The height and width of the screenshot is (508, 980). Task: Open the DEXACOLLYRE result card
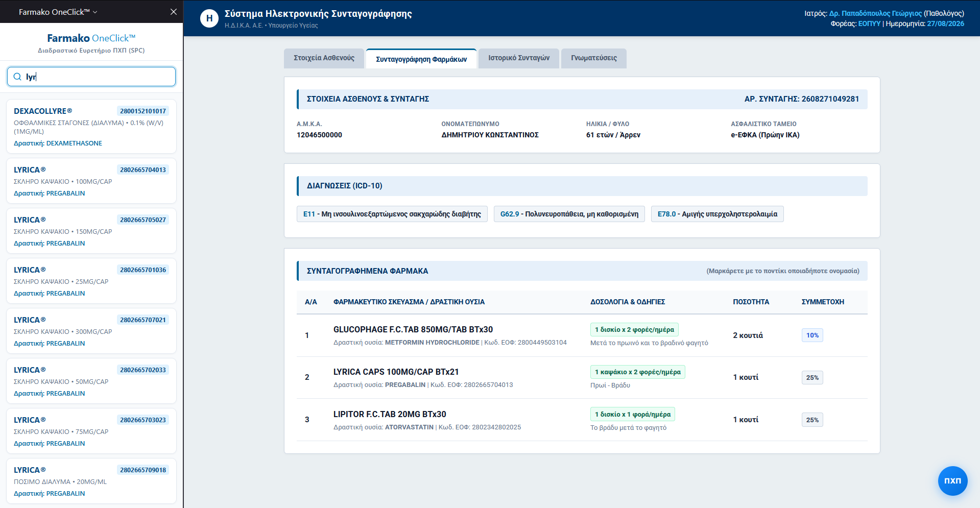point(91,127)
